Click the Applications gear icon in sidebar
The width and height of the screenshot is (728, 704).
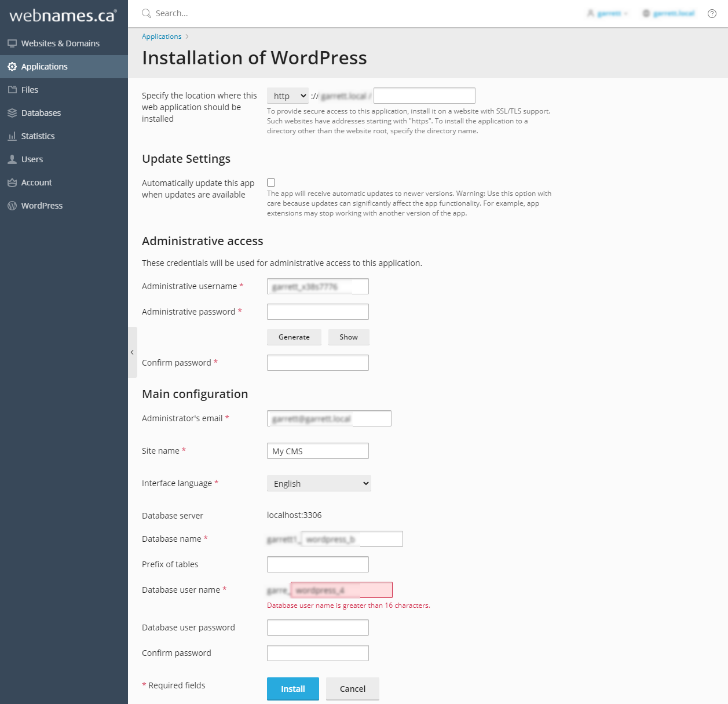tap(12, 67)
